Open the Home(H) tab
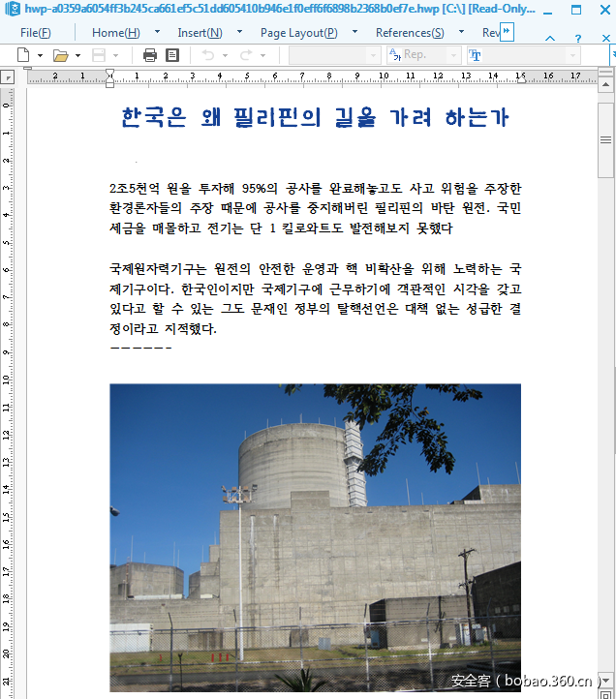 116,33
